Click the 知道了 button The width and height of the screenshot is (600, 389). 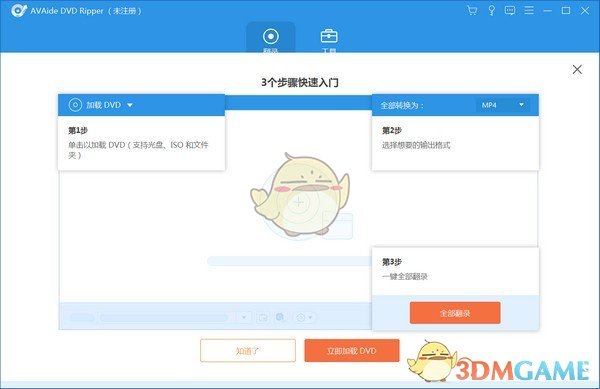click(248, 350)
